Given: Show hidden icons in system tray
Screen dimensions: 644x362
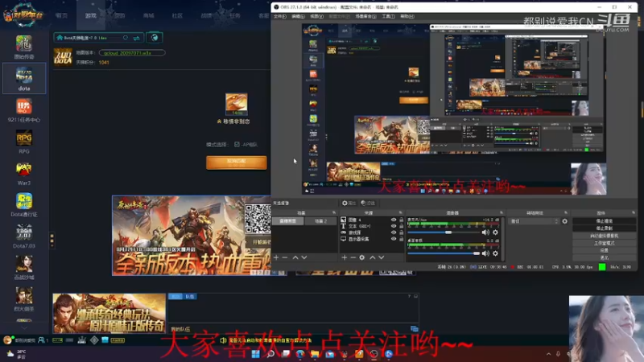Looking at the screenshot, I should click(x=548, y=354).
